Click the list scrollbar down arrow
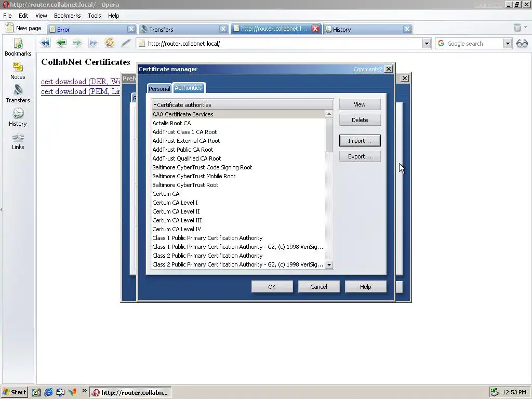 (x=329, y=264)
